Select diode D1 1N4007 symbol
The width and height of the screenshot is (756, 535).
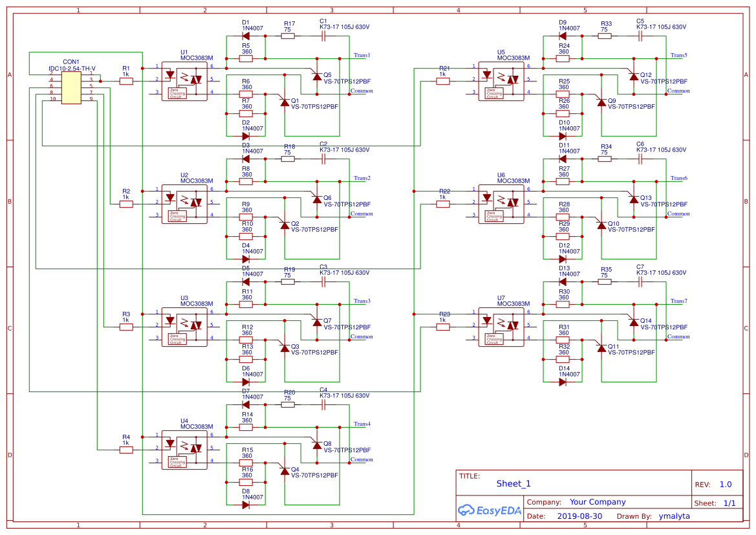(x=246, y=36)
